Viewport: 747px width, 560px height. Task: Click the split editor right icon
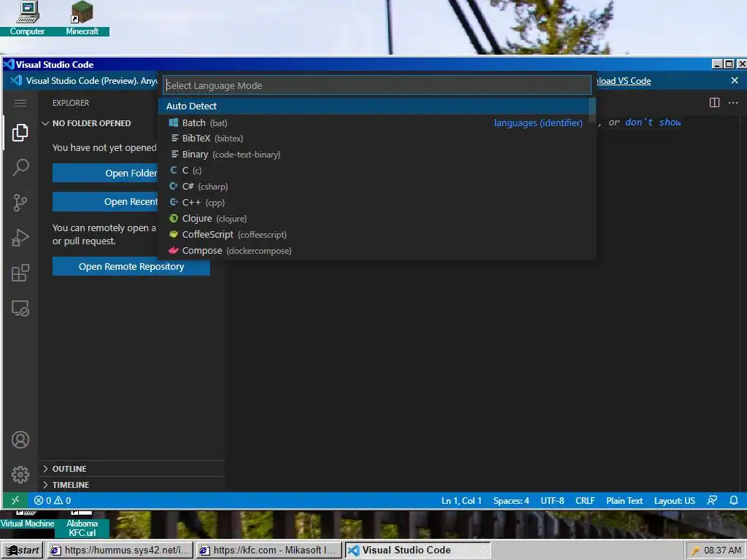pyautogui.click(x=714, y=102)
